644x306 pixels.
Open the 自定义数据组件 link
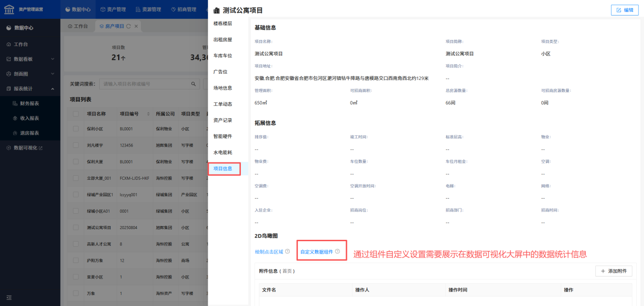tap(317, 251)
